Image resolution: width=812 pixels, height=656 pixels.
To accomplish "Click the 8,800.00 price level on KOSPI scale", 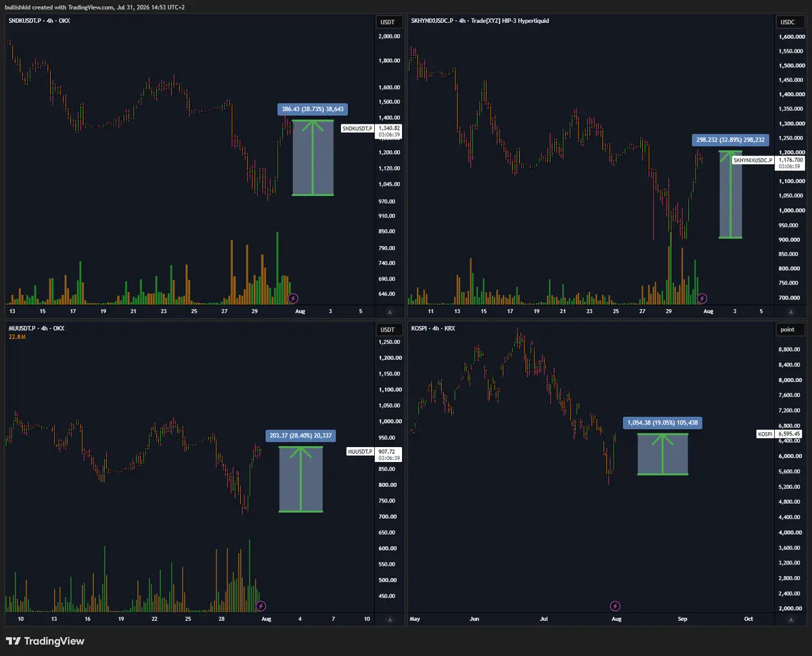I will click(x=790, y=350).
